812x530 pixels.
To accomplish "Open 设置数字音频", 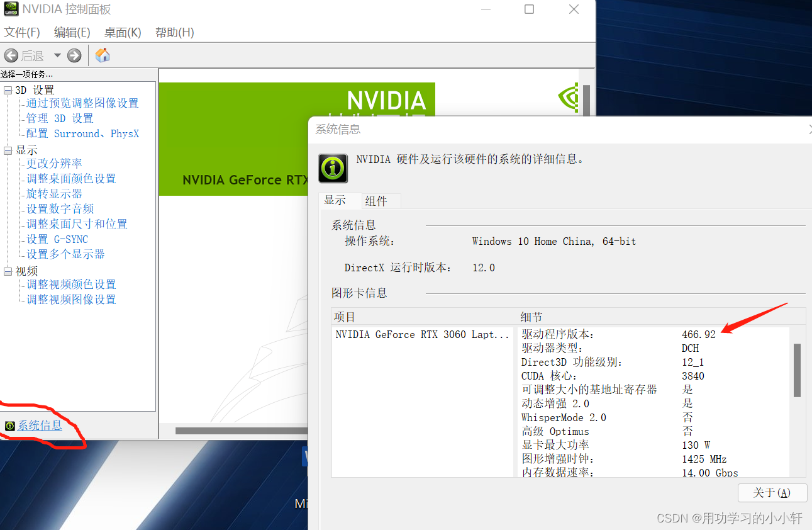I will [x=60, y=209].
